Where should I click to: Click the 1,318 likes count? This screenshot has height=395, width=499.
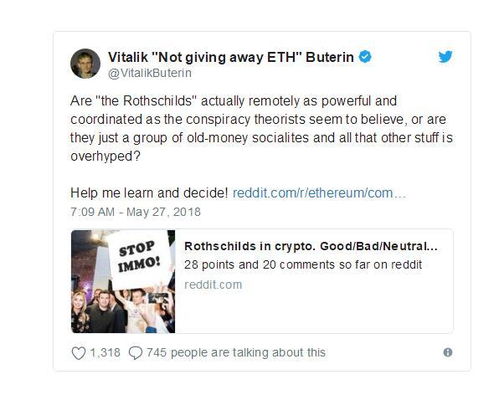pos(105,353)
